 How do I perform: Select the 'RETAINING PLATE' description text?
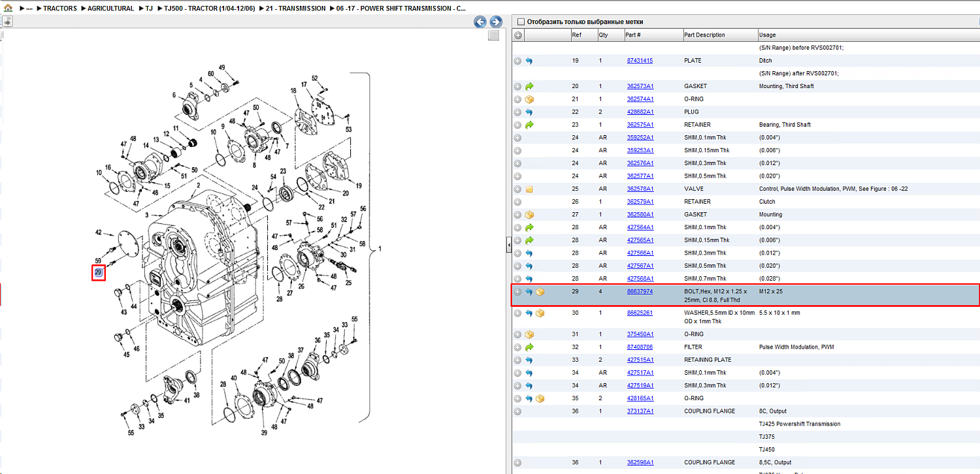(x=708, y=360)
